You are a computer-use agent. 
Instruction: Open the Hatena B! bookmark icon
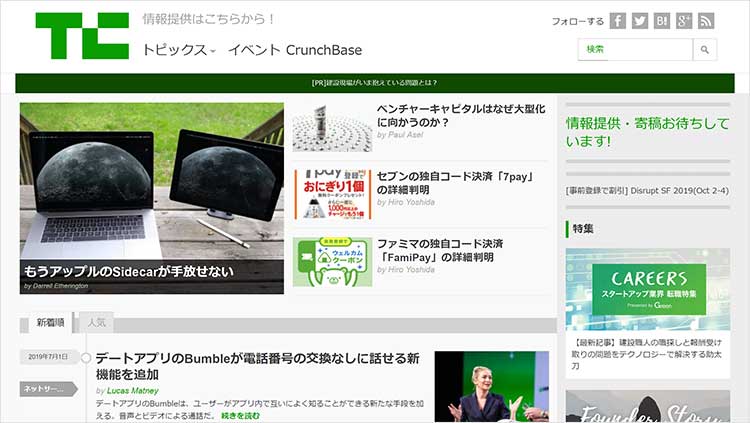[662, 21]
